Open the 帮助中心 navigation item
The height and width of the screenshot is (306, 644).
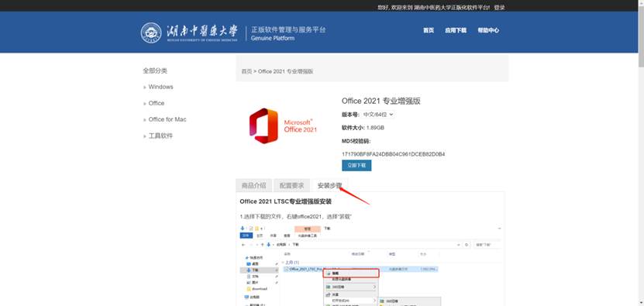(488, 30)
